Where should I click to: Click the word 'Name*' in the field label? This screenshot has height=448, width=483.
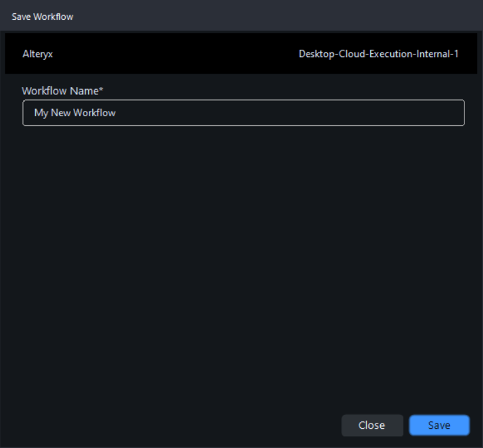tap(89, 91)
